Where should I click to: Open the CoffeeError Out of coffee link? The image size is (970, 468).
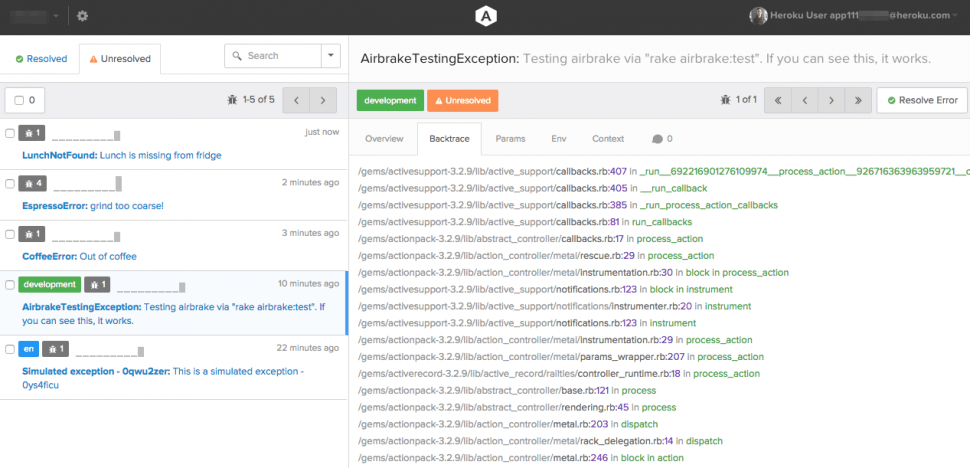point(79,256)
